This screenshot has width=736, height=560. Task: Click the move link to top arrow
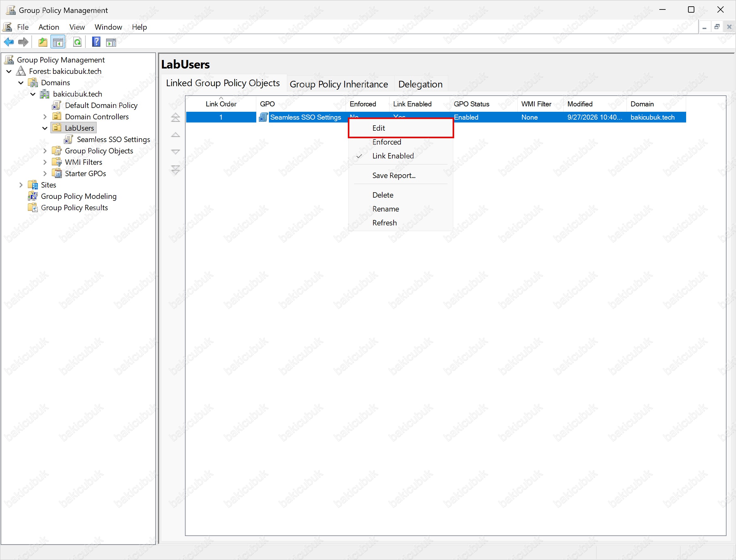175,117
